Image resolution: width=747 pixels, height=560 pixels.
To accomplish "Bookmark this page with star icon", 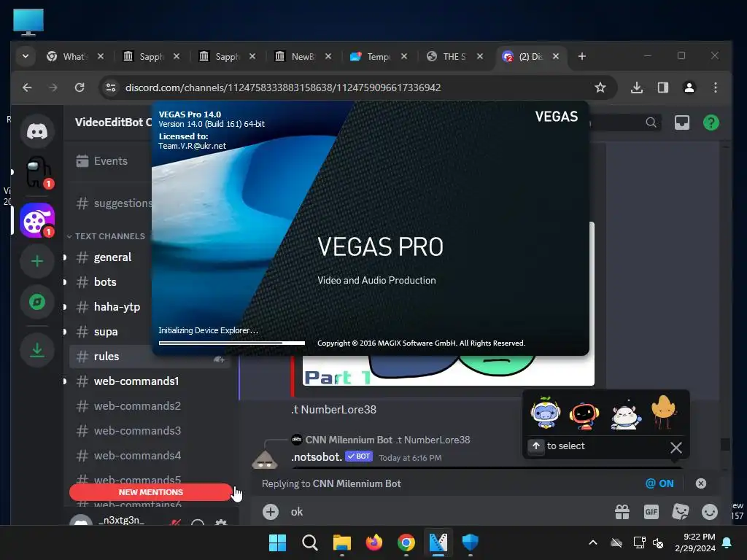I will (600, 87).
